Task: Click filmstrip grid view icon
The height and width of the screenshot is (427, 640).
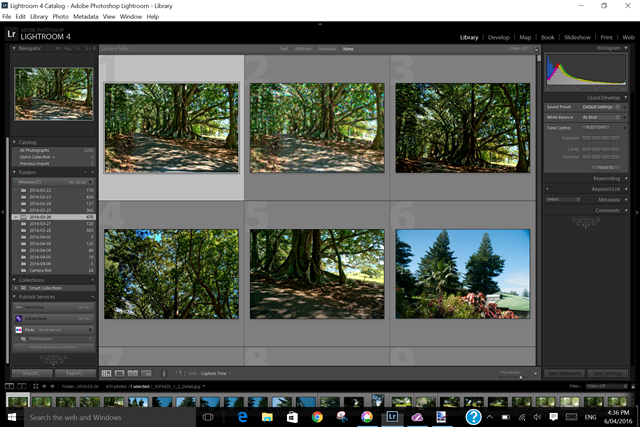Action: coord(36,386)
